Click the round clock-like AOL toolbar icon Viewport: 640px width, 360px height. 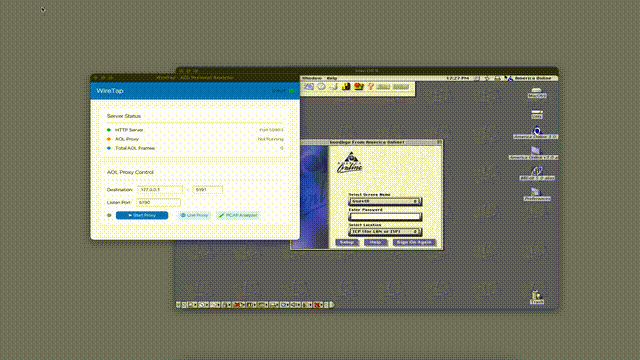(321, 87)
